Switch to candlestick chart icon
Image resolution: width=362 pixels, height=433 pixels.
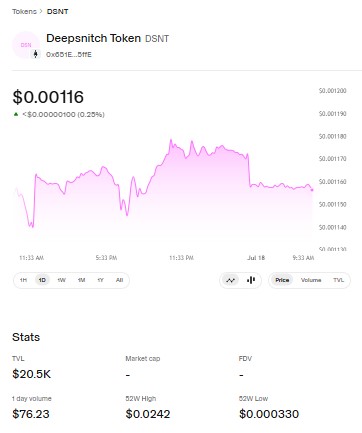251,280
